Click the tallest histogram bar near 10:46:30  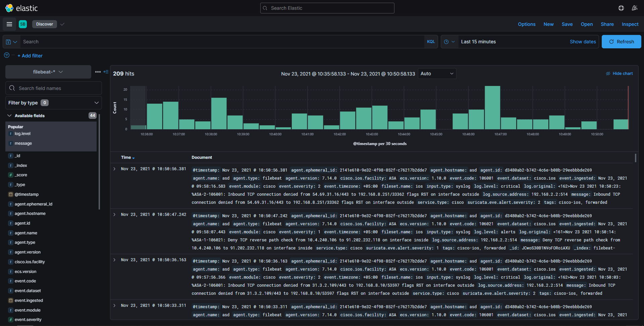coord(492,107)
